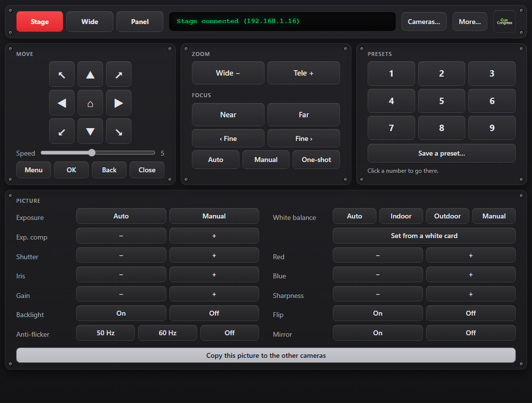Increase Red with plus

click(471, 255)
